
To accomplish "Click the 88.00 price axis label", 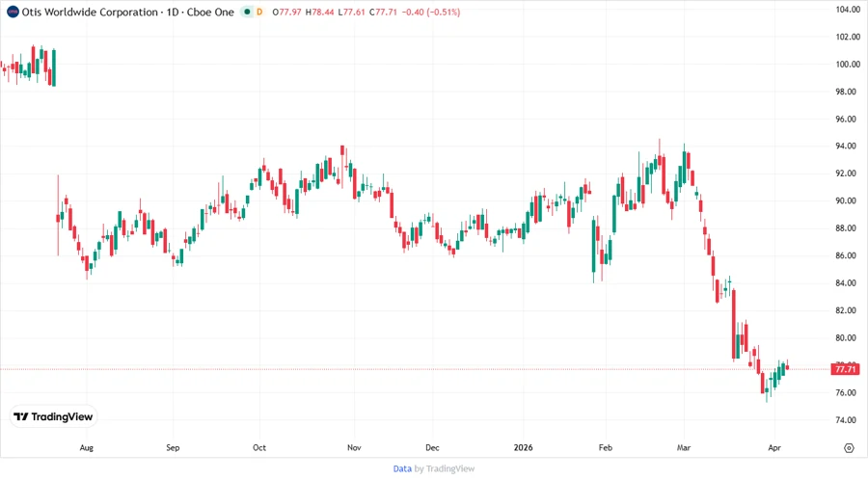I will (848, 228).
